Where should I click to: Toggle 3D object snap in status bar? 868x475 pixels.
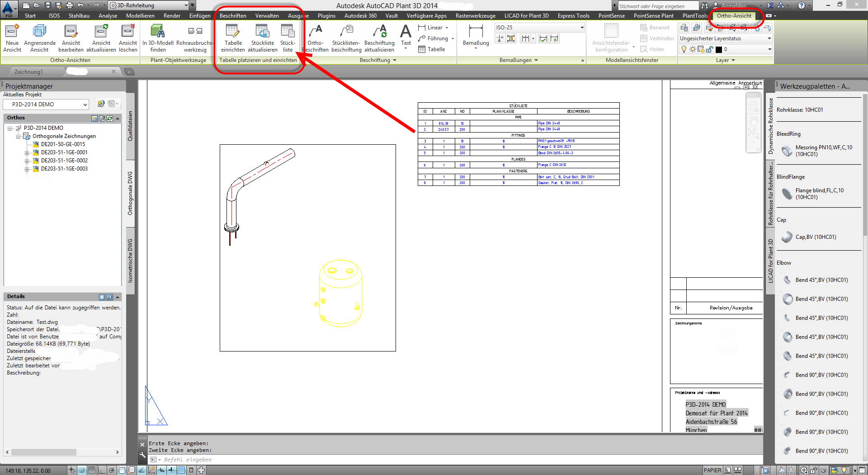(x=132, y=470)
